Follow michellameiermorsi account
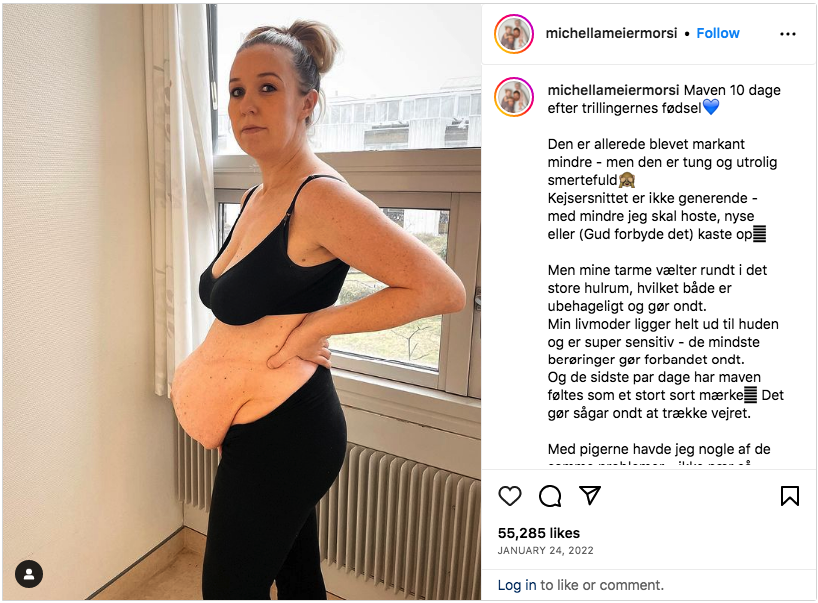This screenshot has width=818, height=603. pyautogui.click(x=718, y=33)
